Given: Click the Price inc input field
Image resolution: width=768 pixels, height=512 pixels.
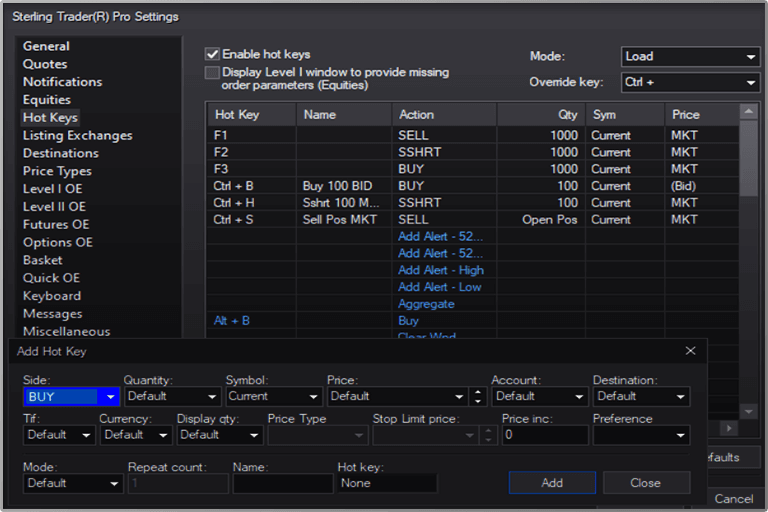Looking at the screenshot, I should tap(545, 435).
